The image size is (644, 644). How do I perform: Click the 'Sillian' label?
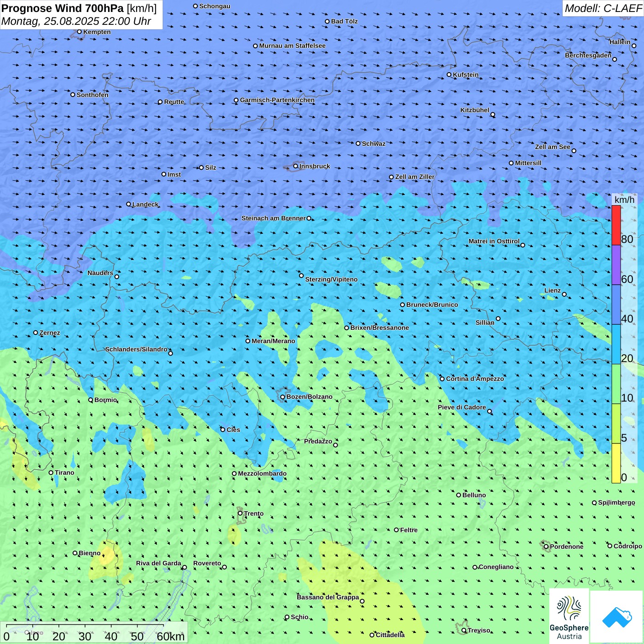485,322
